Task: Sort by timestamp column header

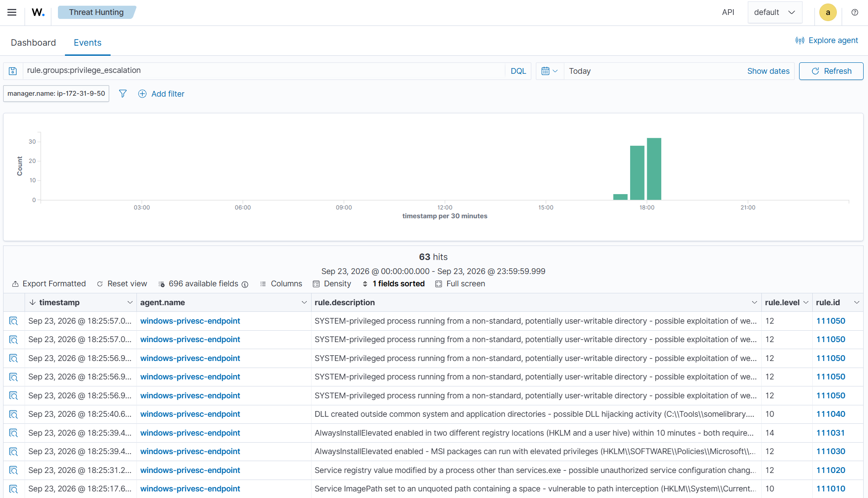Action: point(59,303)
